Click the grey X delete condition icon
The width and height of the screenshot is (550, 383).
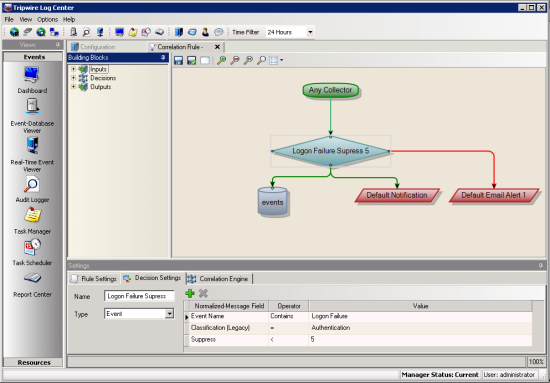203,293
